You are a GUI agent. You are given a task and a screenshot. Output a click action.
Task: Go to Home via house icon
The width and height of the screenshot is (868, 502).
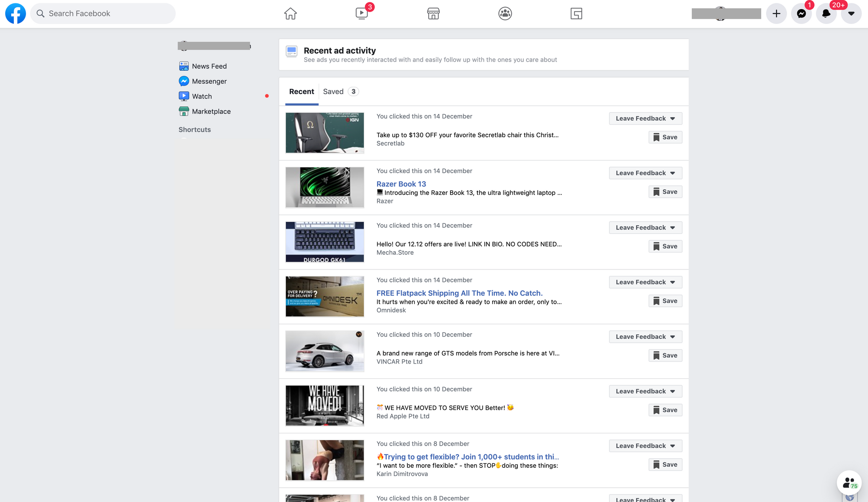(x=290, y=13)
